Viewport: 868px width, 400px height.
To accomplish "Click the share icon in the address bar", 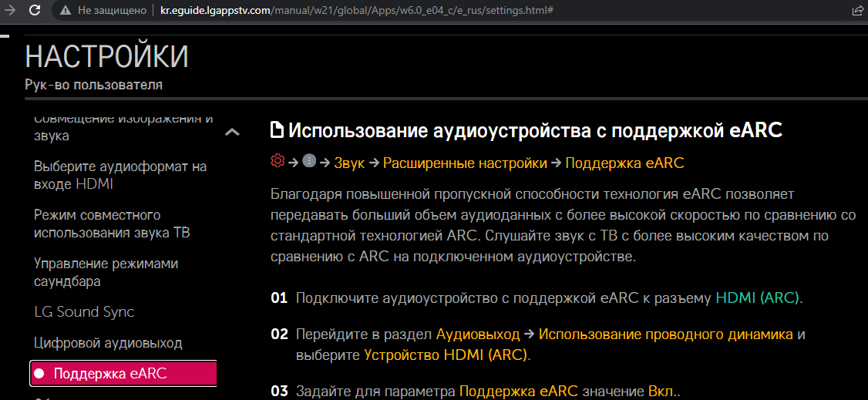I will [x=857, y=11].
